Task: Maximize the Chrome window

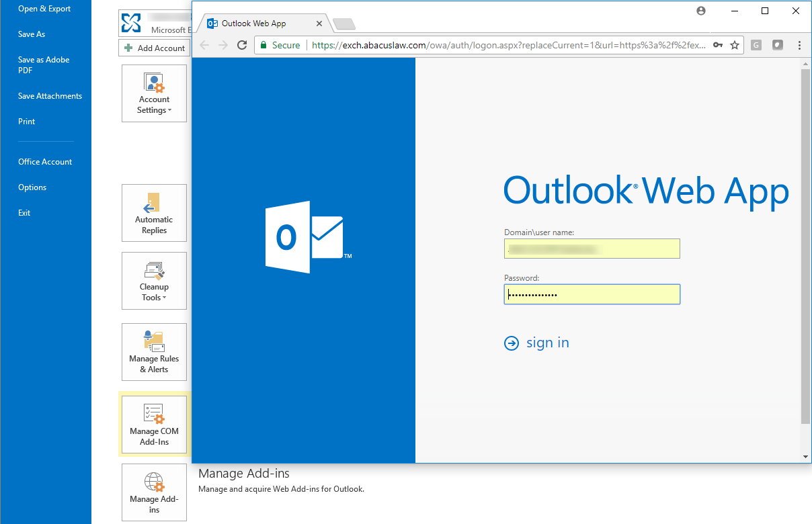Action: point(765,11)
